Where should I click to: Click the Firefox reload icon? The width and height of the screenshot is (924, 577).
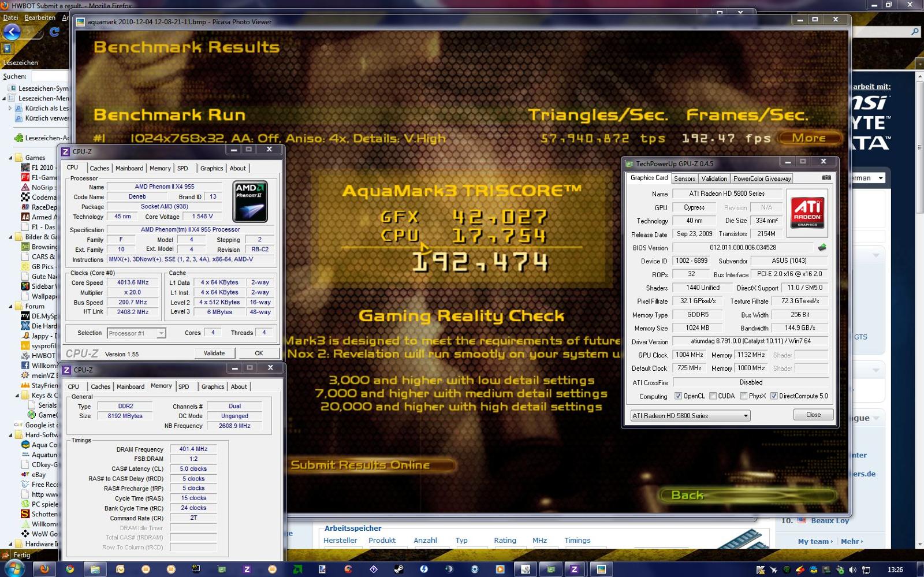pos(54,32)
